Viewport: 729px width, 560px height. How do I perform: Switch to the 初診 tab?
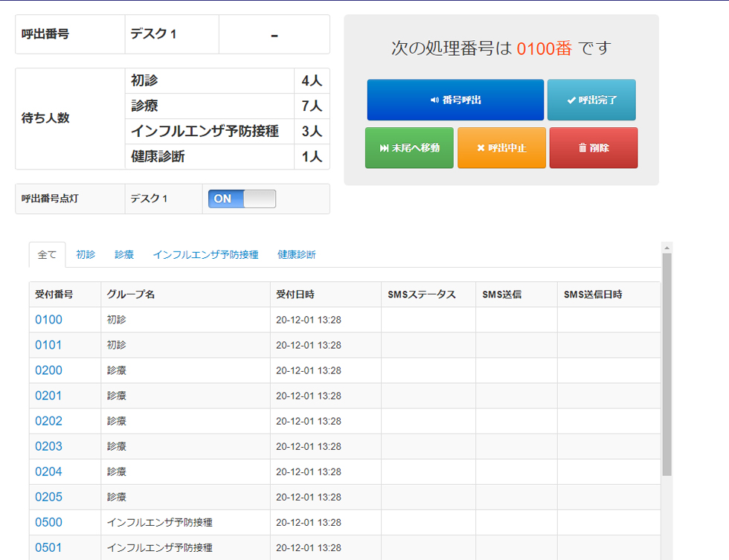coord(86,254)
